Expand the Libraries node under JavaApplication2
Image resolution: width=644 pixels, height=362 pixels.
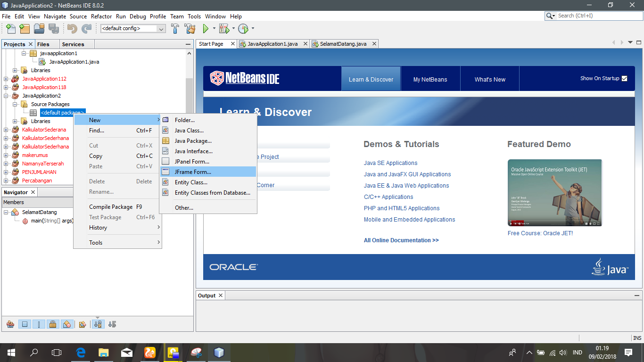(15, 121)
